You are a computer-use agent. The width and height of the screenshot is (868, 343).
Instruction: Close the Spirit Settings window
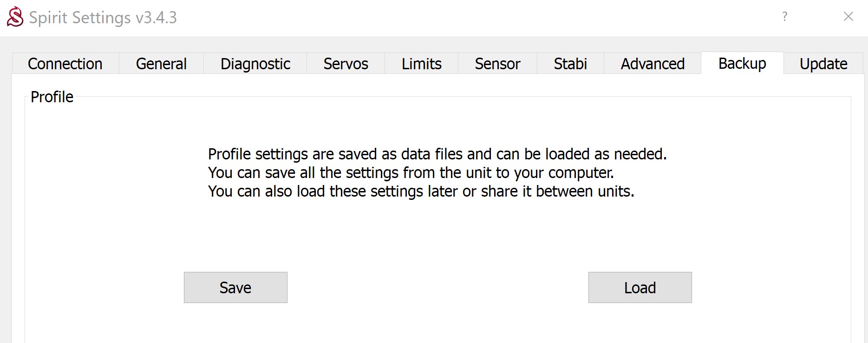(x=848, y=17)
